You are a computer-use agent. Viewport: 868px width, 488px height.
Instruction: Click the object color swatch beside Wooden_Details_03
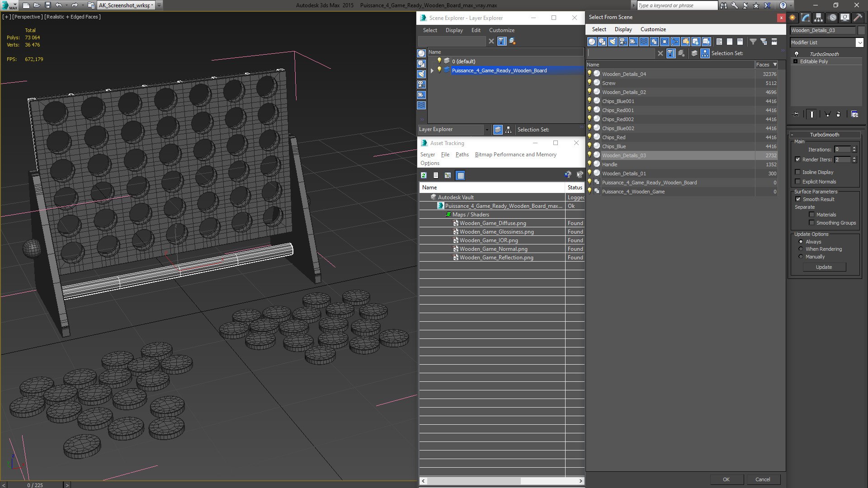point(861,30)
